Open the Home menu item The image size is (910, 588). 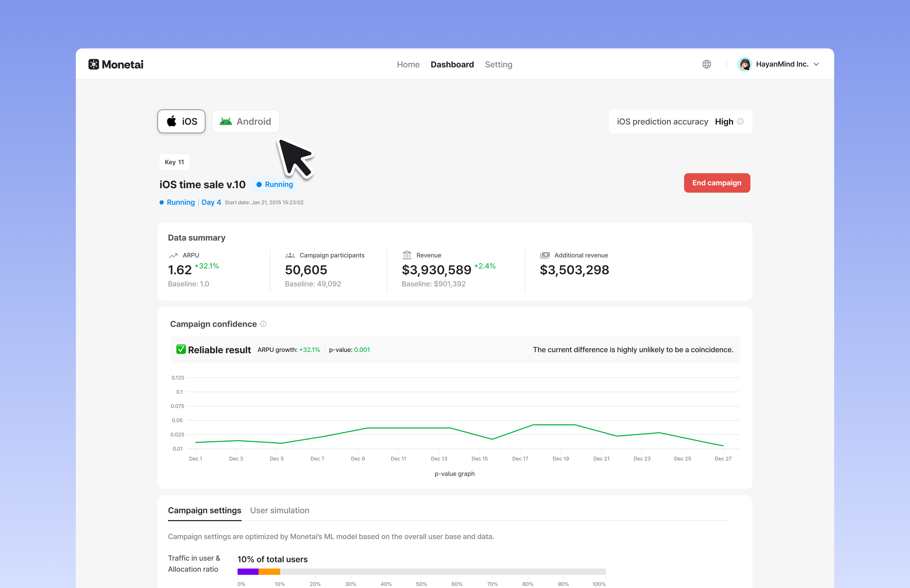[408, 64]
